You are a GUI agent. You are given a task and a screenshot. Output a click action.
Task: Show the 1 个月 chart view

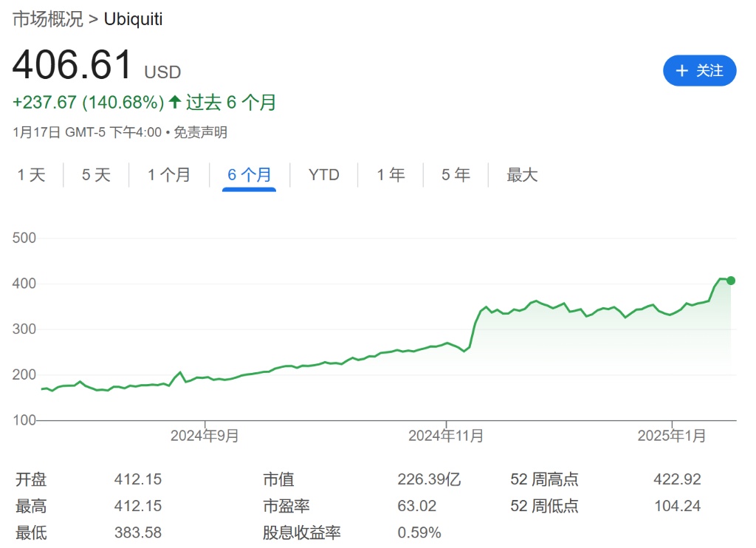(x=168, y=175)
